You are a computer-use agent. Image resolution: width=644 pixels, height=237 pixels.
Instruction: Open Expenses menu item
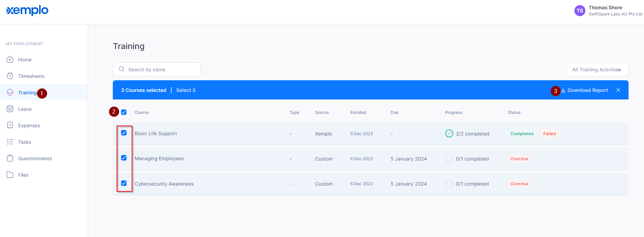(29, 126)
